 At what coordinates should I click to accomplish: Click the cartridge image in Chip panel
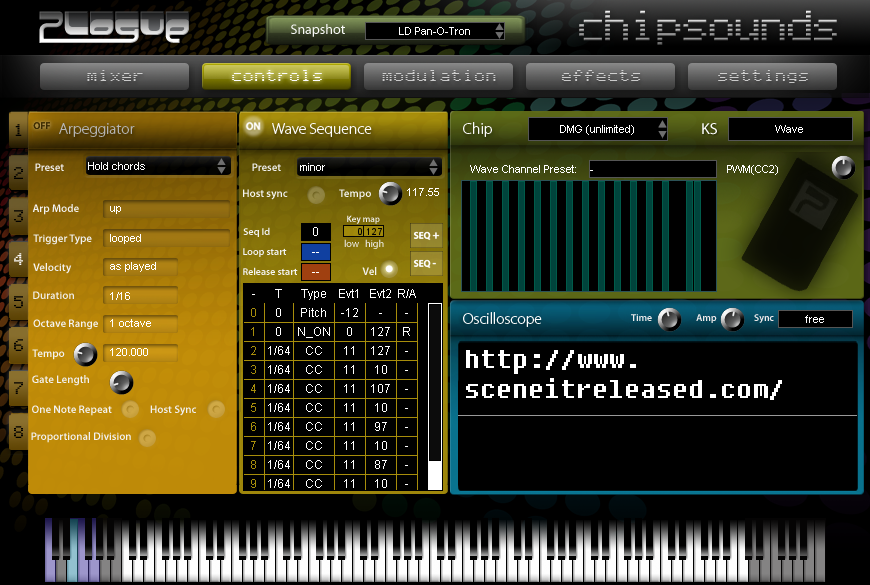click(798, 224)
